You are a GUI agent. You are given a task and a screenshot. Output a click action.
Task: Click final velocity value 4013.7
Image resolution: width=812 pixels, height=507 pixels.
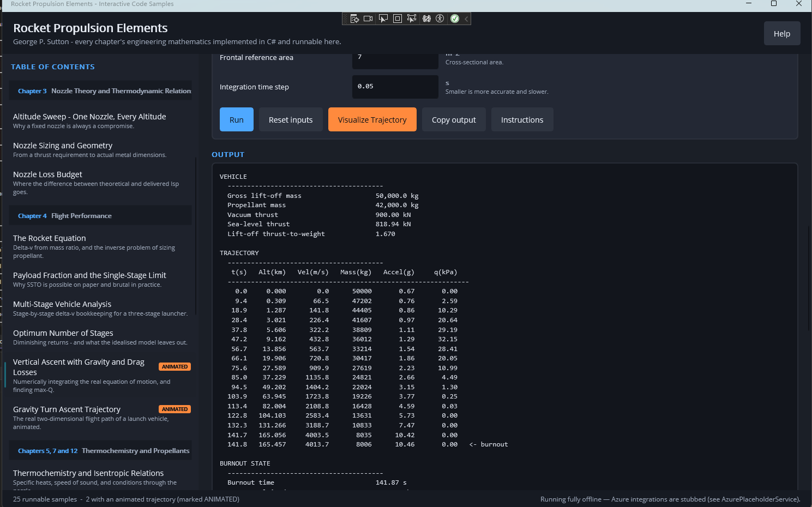pyautogui.click(x=317, y=444)
